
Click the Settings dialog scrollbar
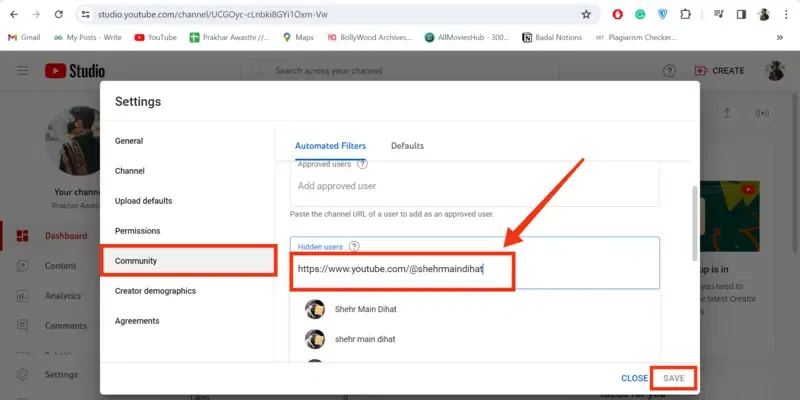[694, 224]
